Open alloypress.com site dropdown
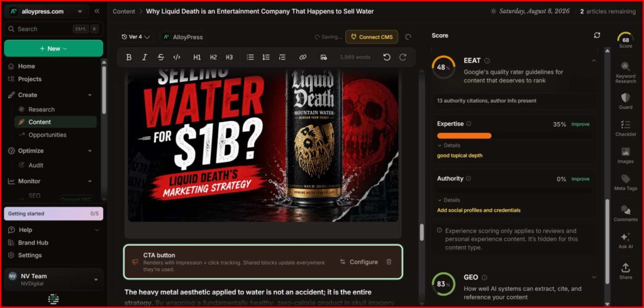Image resolution: width=644 pixels, height=308 pixels. (x=46, y=11)
